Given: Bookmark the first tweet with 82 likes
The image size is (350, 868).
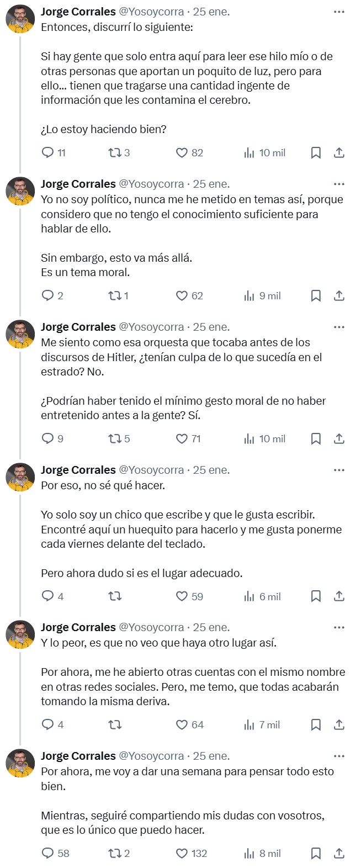Looking at the screenshot, I should 316,153.
